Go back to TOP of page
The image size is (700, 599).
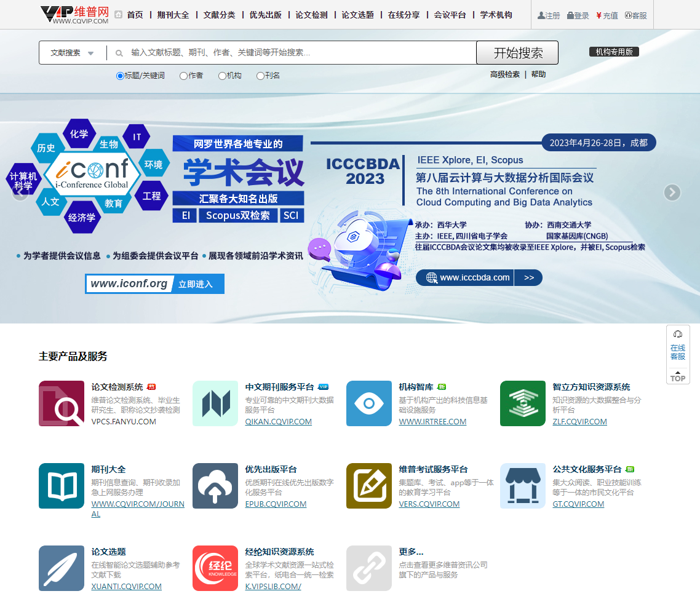678,376
